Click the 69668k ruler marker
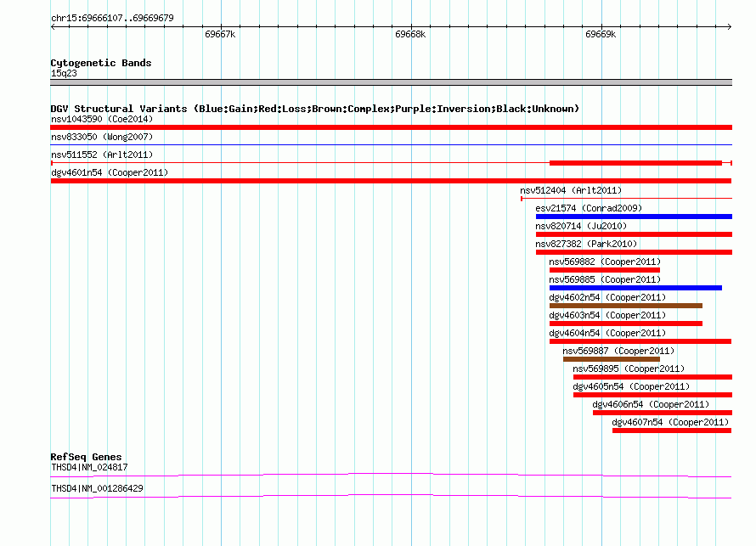756x546 pixels. tap(410, 34)
